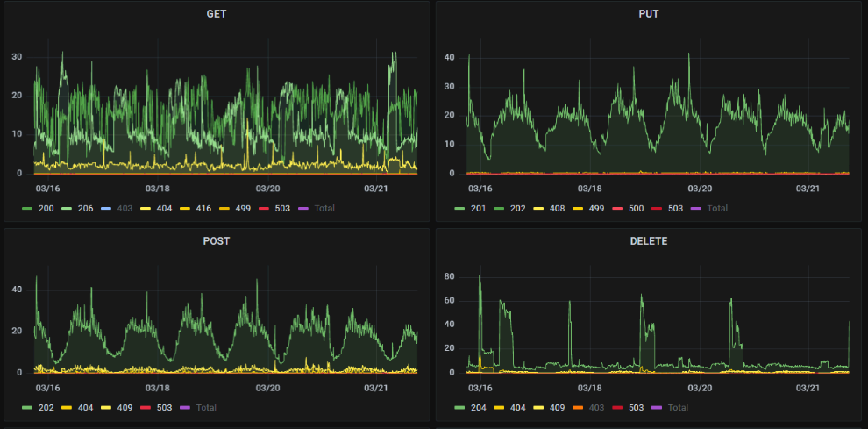Toggle the 200 series in GET legend
This screenshot has width=868, height=429.
46,209
